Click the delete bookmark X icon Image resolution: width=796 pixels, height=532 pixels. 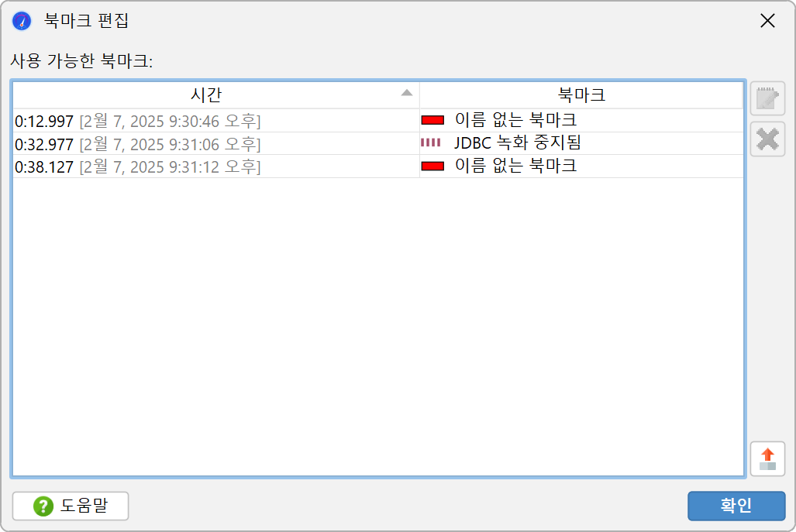pyautogui.click(x=767, y=139)
